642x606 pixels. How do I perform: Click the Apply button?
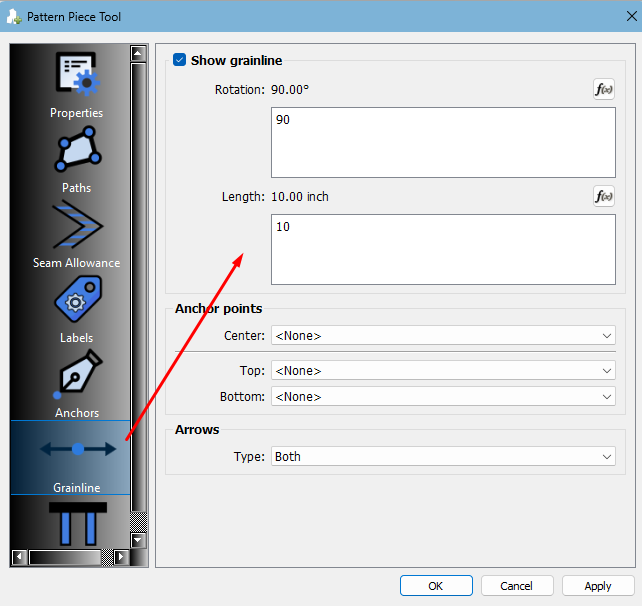click(x=598, y=586)
